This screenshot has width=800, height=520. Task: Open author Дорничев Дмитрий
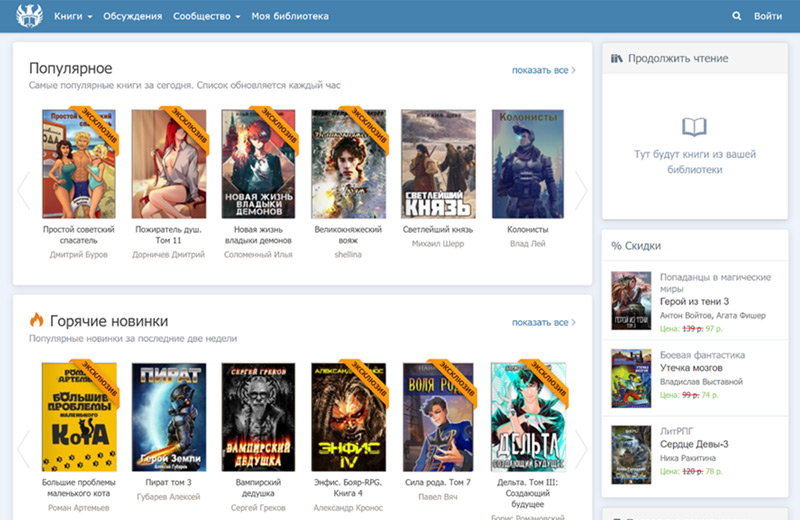[x=168, y=255]
